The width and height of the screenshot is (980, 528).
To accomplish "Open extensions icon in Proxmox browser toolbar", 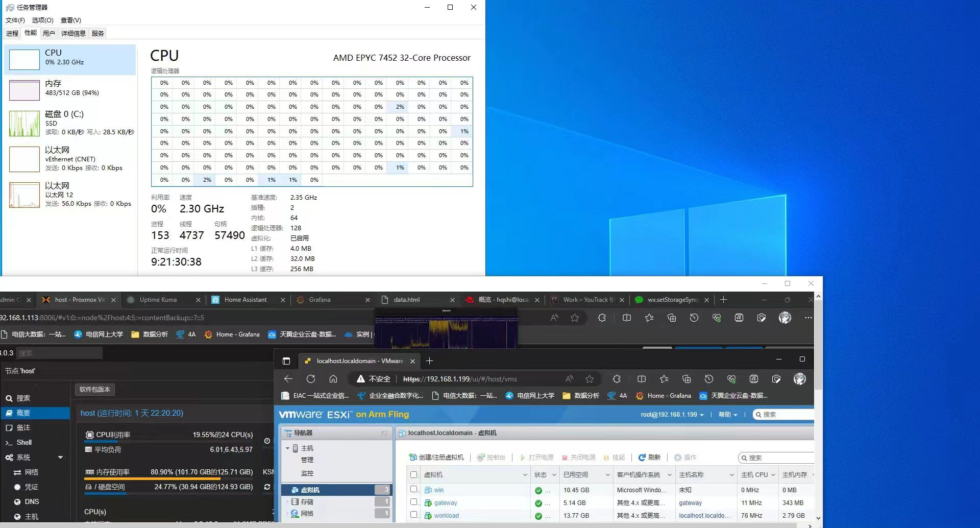I will 602,318.
